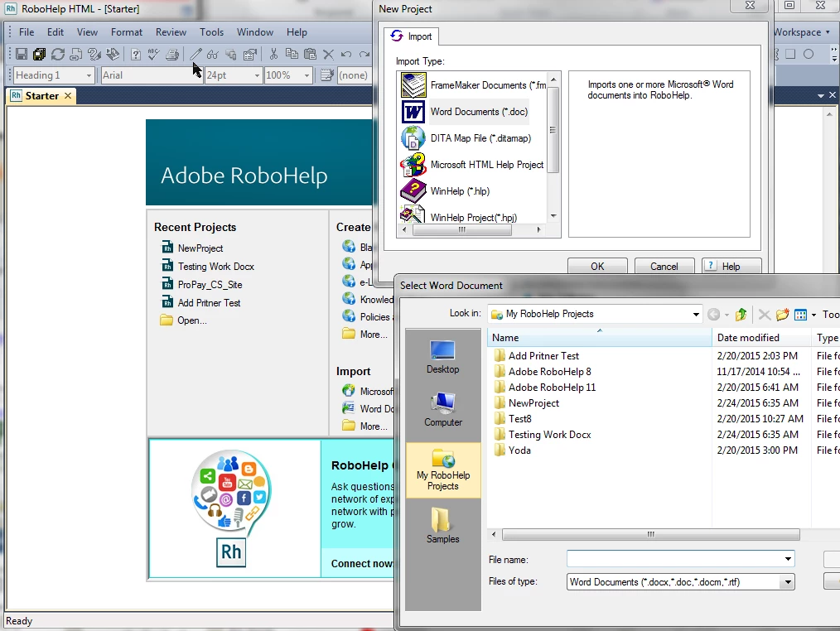Click OK in New Project dialog
Viewport: 840px width, 631px height.
click(597, 266)
